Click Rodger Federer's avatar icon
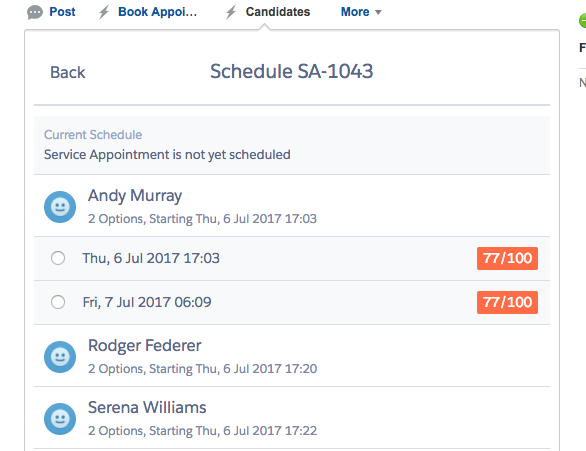The width and height of the screenshot is (586, 451). [x=60, y=357]
